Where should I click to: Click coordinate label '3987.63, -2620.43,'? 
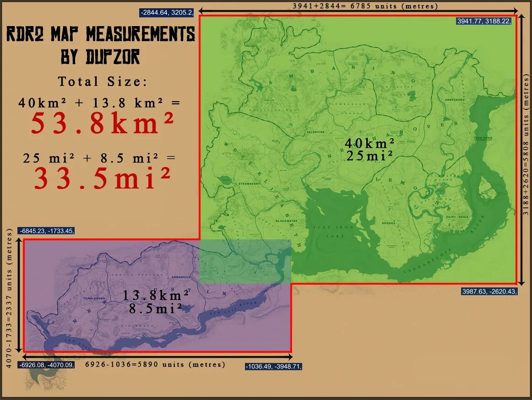tap(489, 292)
